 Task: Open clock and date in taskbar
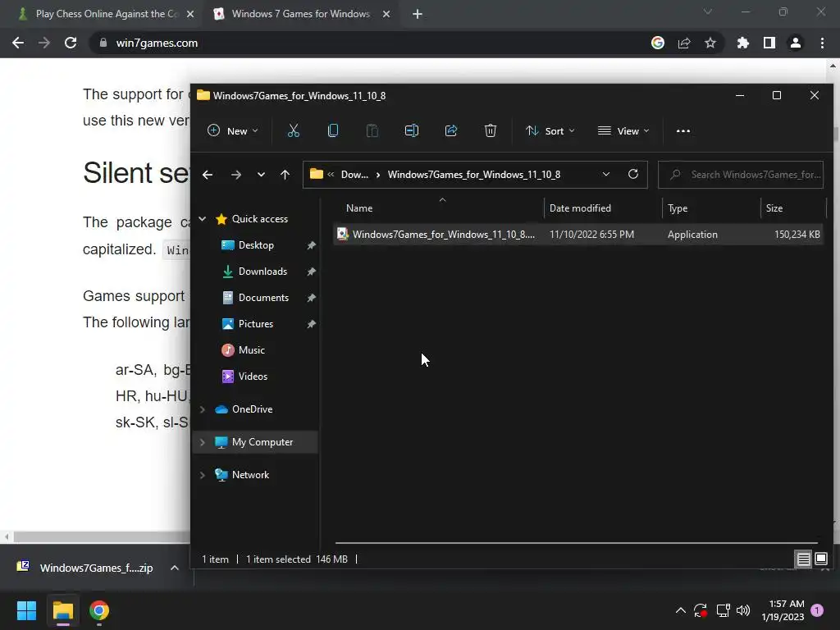tap(783, 610)
